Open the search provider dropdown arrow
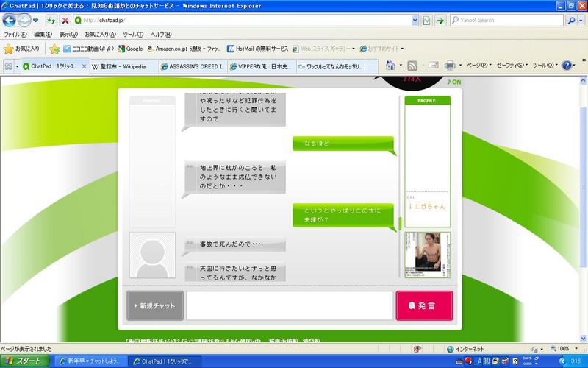This screenshot has width=588, height=368. pyautogui.click(x=581, y=21)
